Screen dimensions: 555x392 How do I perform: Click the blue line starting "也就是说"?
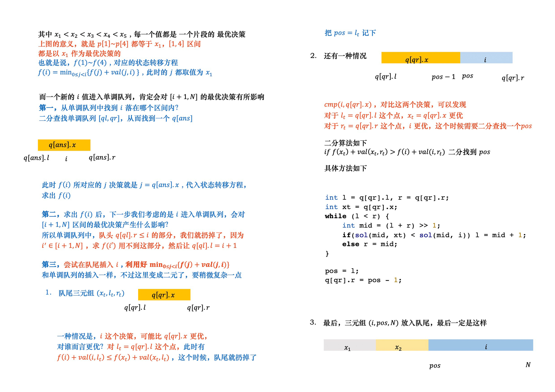click(108, 63)
